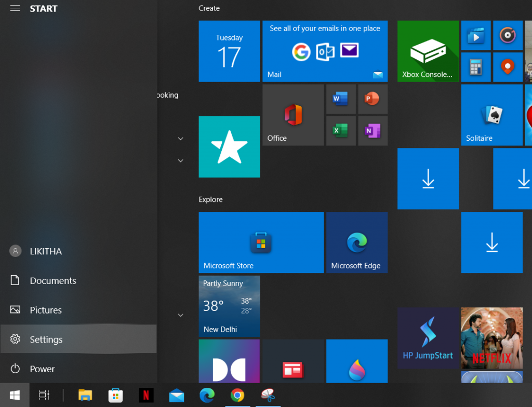The image size is (532, 407).
Task: Open the Xbox Console Companion tile
Action: (428, 51)
